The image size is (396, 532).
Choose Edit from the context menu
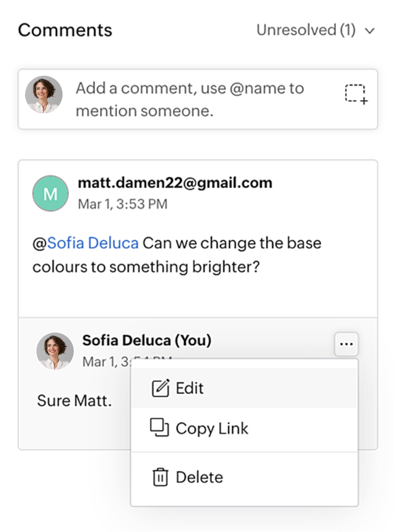pyautogui.click(x=190, y=388)
